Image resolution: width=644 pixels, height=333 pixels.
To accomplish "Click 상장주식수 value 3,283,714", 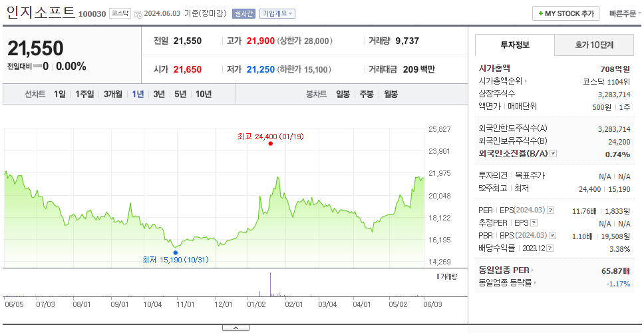I will 615,94.
